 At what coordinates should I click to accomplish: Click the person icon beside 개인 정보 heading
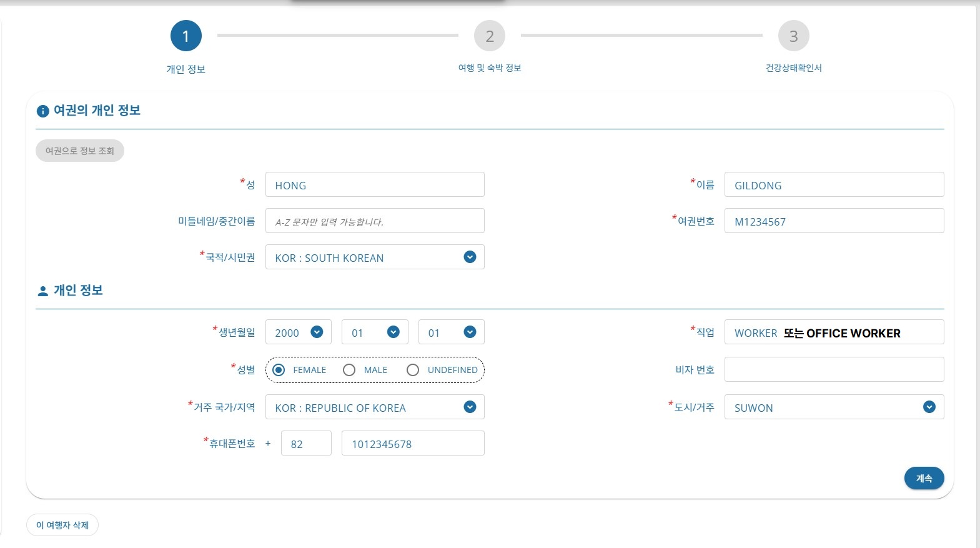point(42,291)
